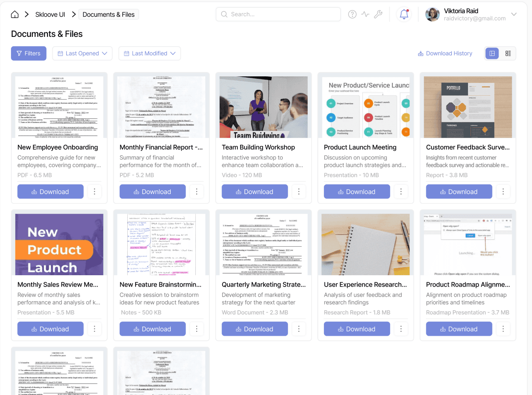This screenshot has height=395, width=532.
Task: Expand the Last Modified date dropdown
Action: pos(149,54)
